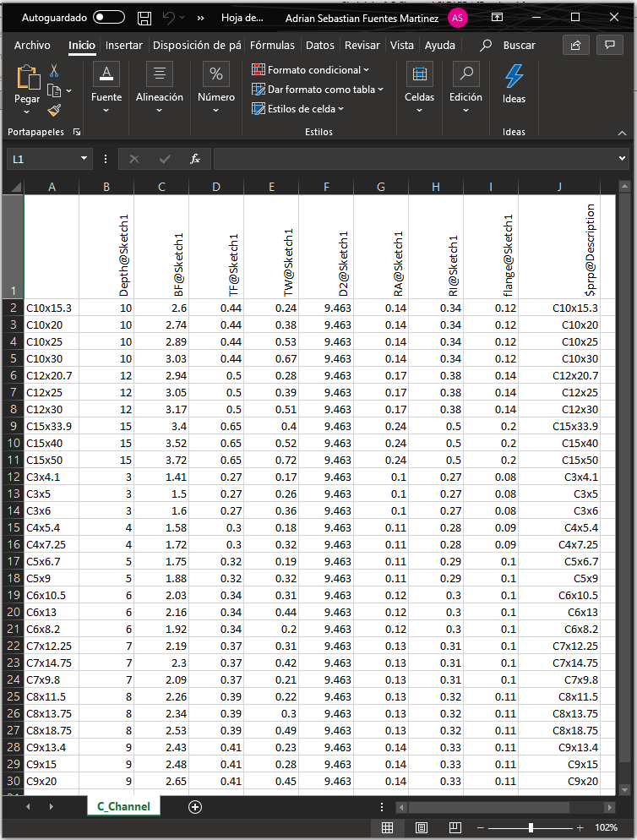Viewport: 637px width, 840px height.
Task: Open the Datos tab
Action: [x=320, y=46]
